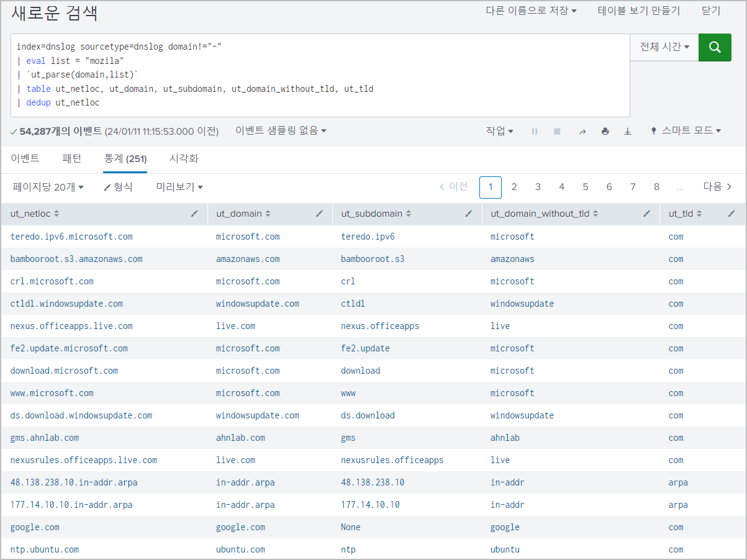Go to page 4
747x560 pixels.
[561, 187]
